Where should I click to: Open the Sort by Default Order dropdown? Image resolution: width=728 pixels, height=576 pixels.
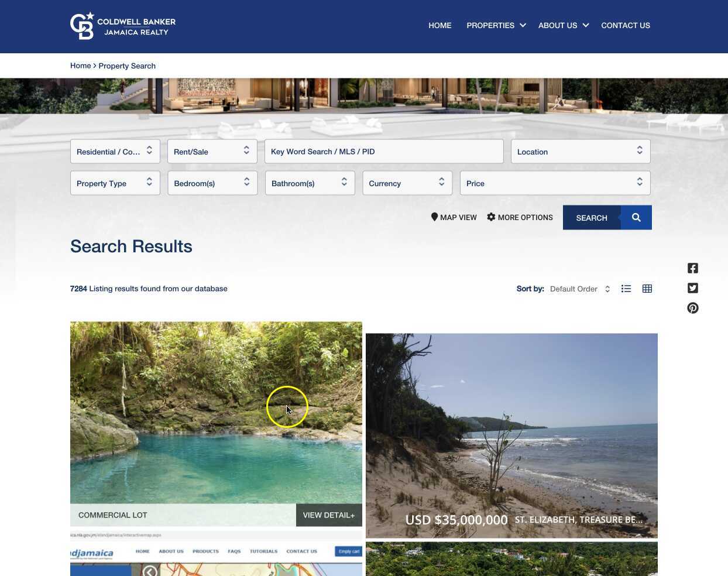click(x=580, y=289)
